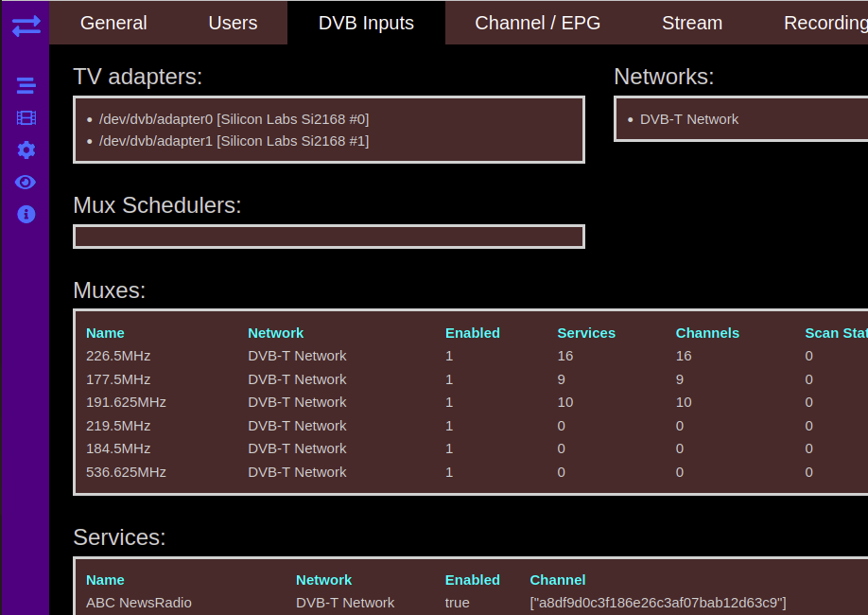
Task: Click the Muxes heading
Action: (x=109, y=290)
